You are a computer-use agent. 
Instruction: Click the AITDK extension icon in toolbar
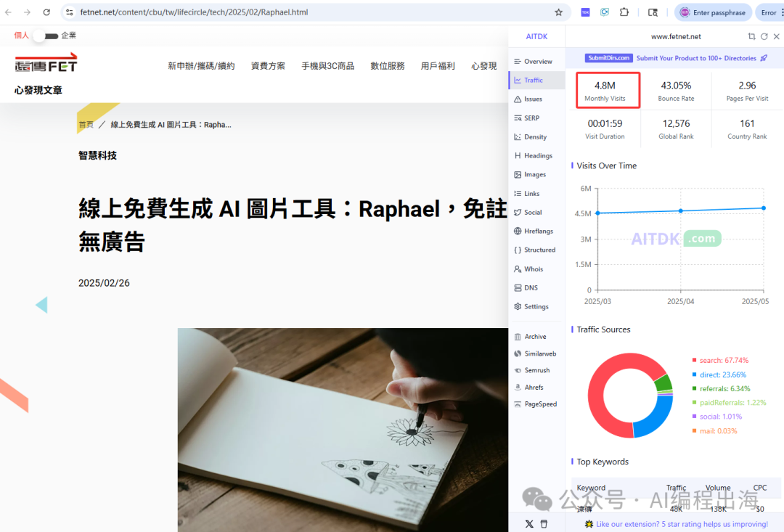586,12
